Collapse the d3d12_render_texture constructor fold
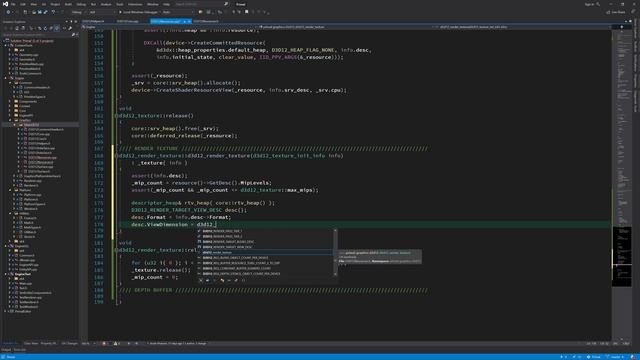 tap(117, 156)
